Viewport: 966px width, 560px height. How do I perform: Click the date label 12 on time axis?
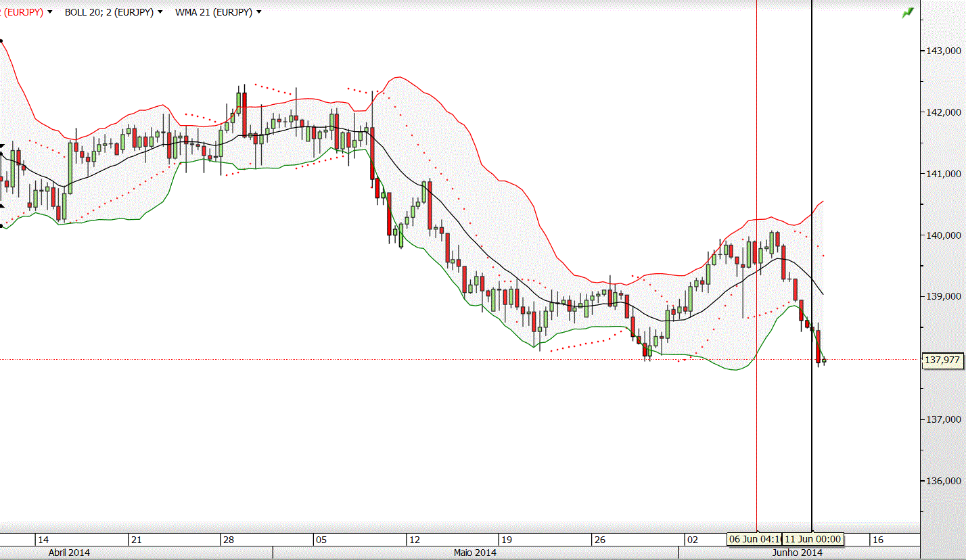pyautogui.click(x=415, y=540)
